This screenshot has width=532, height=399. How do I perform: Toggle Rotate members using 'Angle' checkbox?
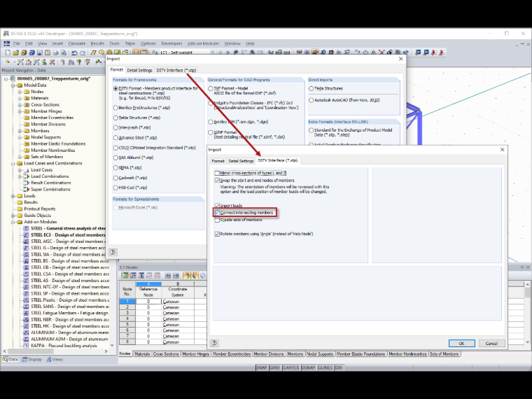(217, 234)
